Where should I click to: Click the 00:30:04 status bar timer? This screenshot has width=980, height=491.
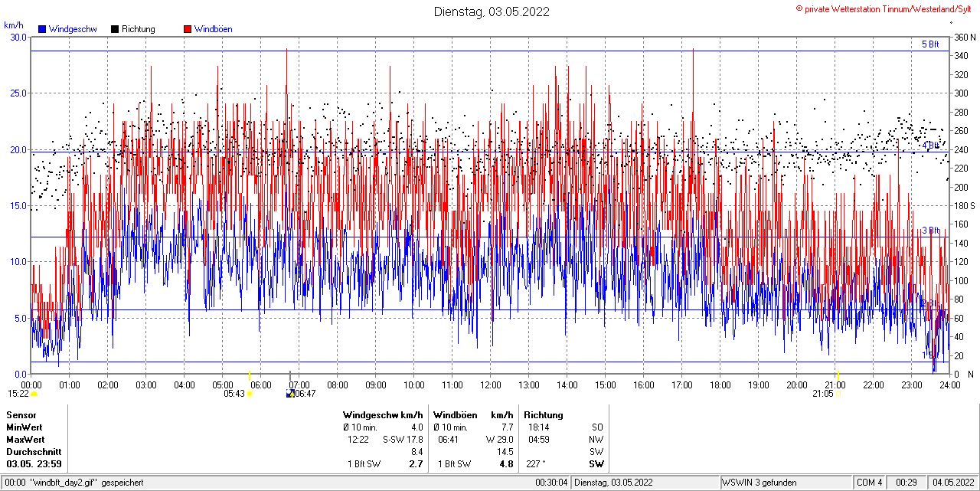pyautogui.click(x=552, y=483)
